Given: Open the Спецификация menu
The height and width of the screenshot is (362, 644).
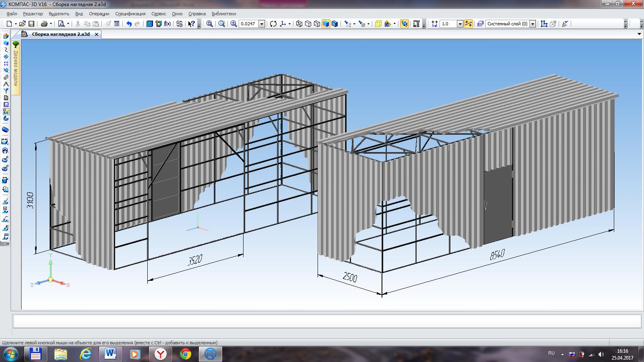Looking at the screenshot, I should (130, 14).
